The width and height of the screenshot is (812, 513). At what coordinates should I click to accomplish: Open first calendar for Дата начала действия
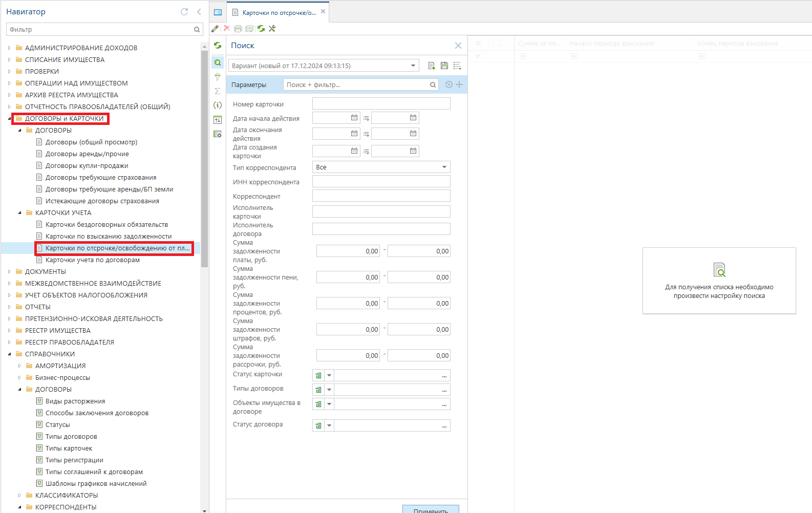[x=354, y=118]
